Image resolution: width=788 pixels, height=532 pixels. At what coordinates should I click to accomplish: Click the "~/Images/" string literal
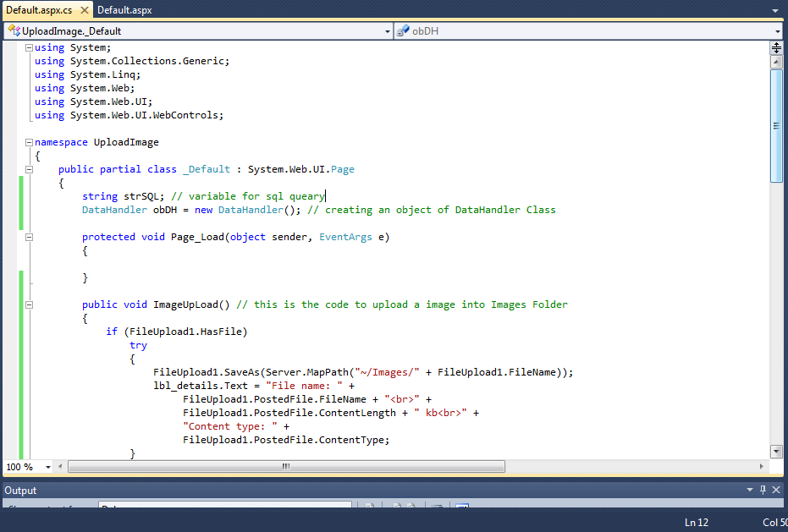click(x=387, y=372)
